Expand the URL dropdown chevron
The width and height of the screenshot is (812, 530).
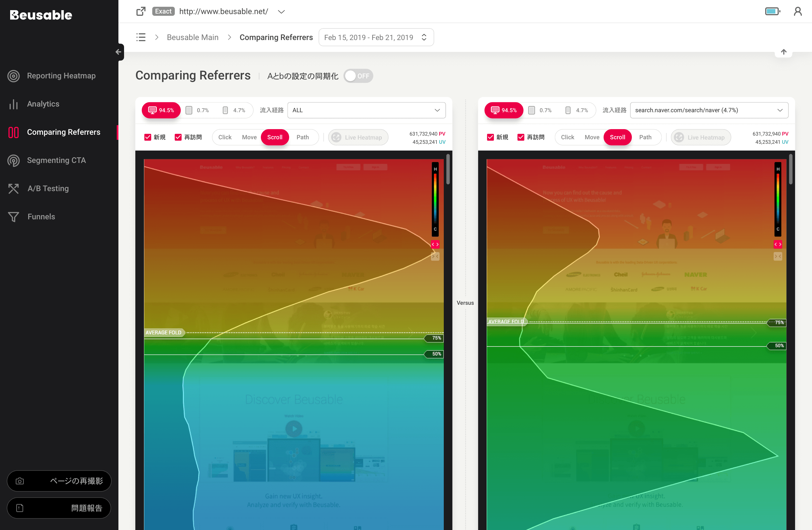(281, 12)
